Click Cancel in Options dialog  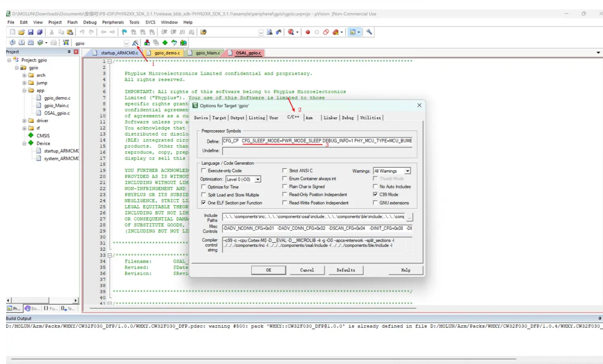pos(307,270)
